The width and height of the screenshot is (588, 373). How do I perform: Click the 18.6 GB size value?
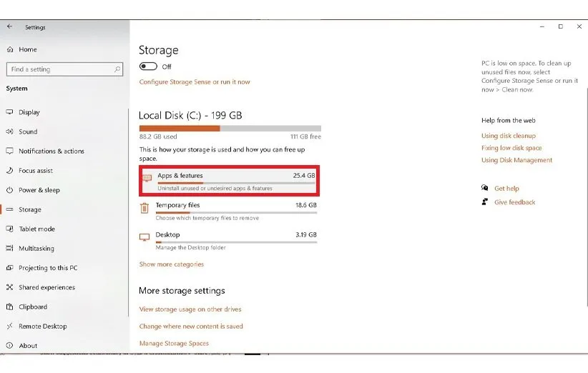(x=306, y=205)
